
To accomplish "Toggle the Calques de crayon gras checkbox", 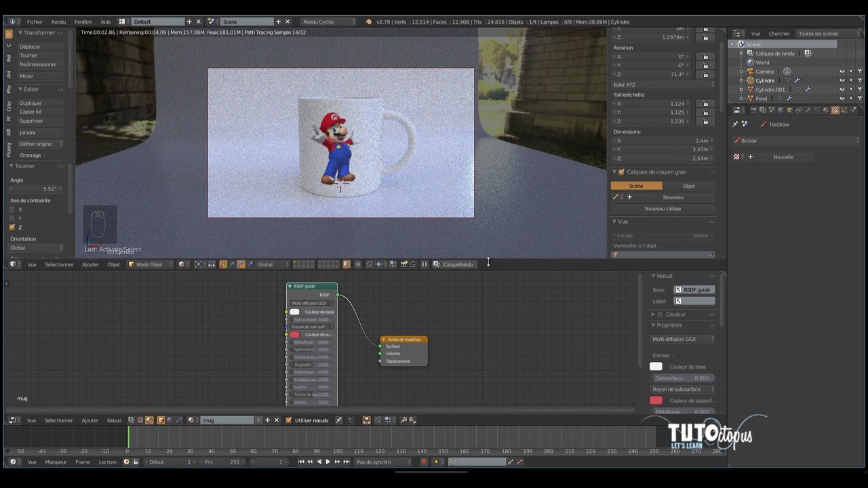I will pyautogui.click(x=621, y=172).
